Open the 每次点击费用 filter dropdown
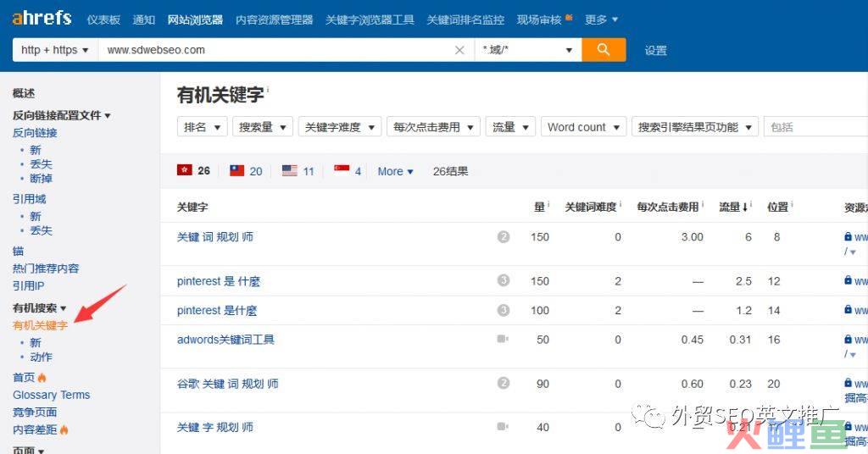The image size is (868, 454). pos(433,127)
